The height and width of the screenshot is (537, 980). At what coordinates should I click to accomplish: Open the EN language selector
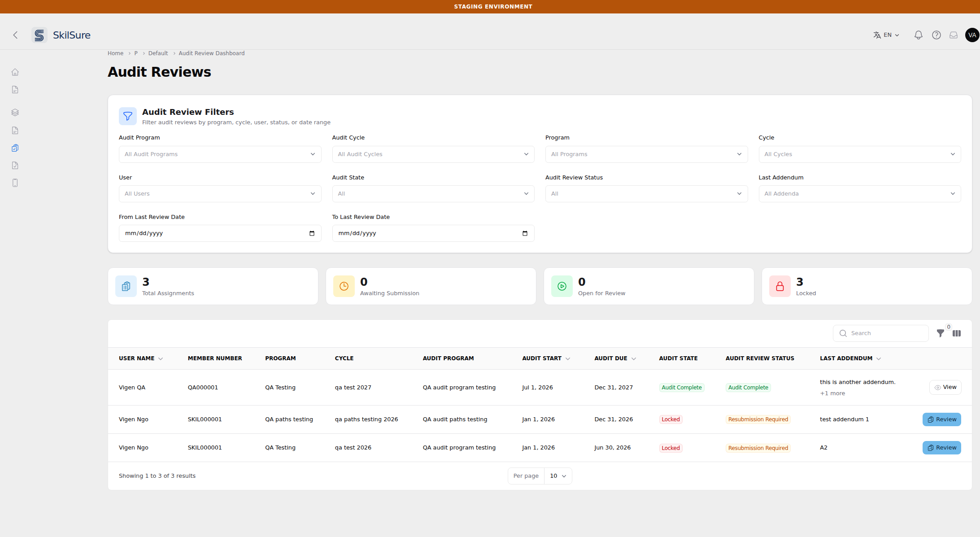(x=886, y=35)
